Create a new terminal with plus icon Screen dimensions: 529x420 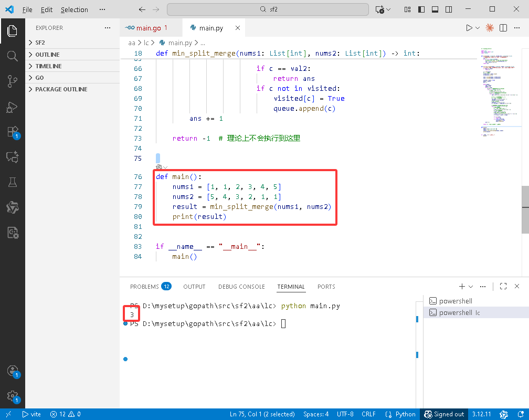tap(462, 286)
